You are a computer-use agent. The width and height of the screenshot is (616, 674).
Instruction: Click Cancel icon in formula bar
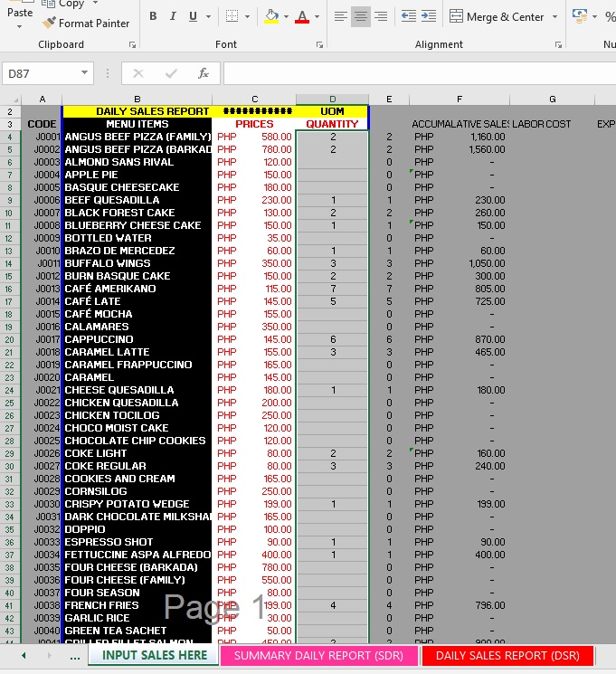click(x=138, y=73)
